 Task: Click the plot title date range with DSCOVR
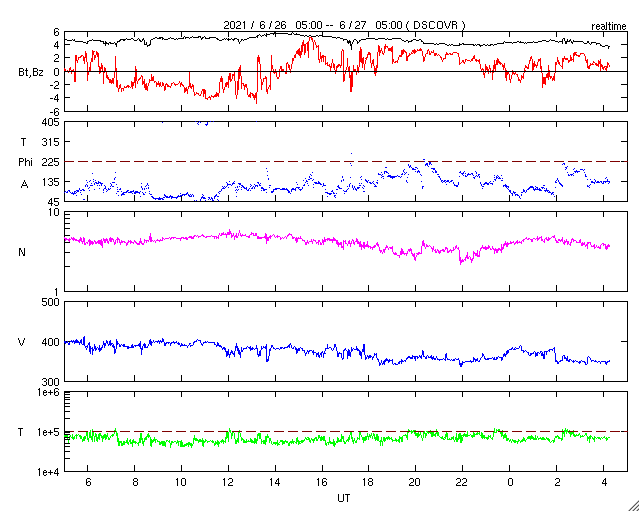[x=344, y=25]
